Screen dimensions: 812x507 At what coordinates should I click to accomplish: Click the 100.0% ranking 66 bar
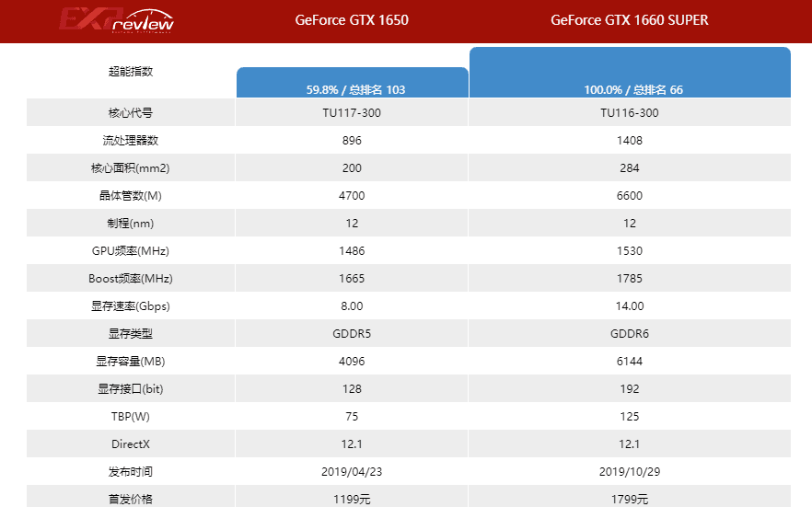point(630,73)
